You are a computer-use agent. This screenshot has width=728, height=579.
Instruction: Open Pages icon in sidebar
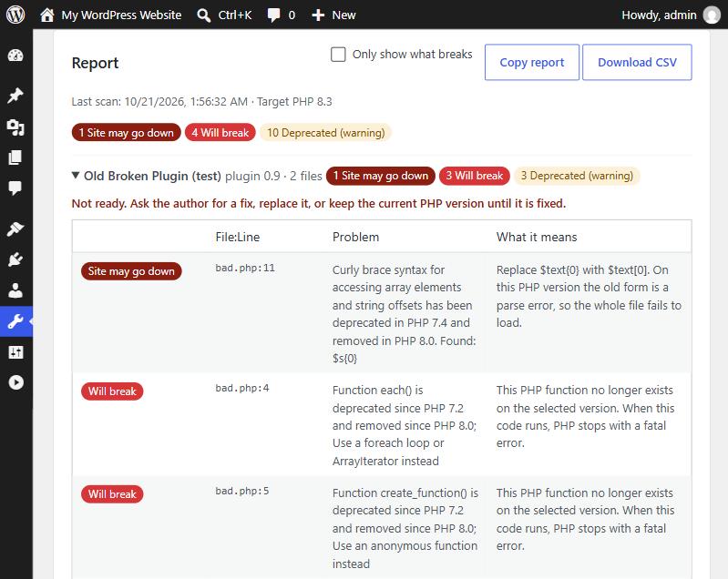click(x=15, y=157)
